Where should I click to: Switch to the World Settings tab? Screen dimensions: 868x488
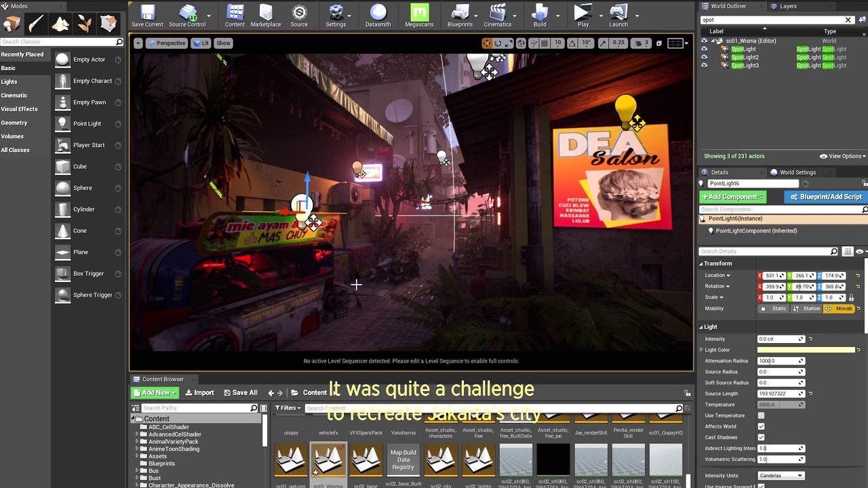[x=797, y=172]
